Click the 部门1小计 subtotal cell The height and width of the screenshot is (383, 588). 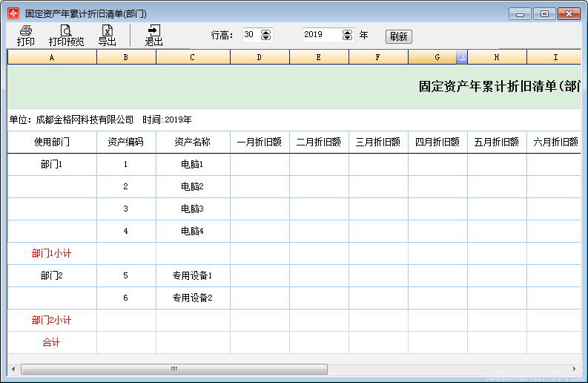point(52,254)
